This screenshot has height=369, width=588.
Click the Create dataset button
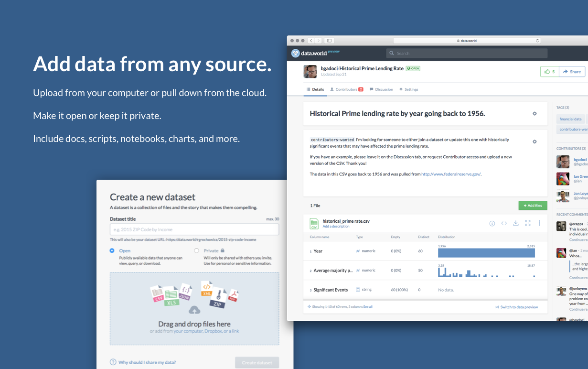[x=257, y=362]
